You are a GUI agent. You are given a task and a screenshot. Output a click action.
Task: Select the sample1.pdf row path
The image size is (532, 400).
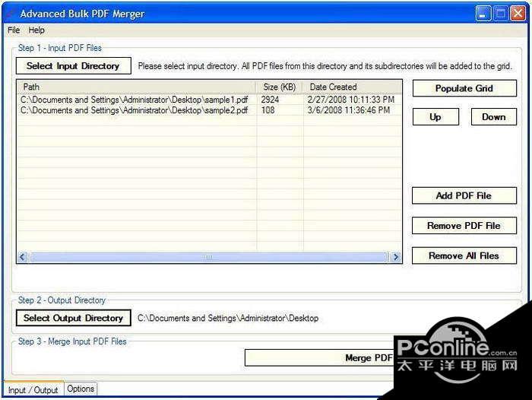pos(135,100)
